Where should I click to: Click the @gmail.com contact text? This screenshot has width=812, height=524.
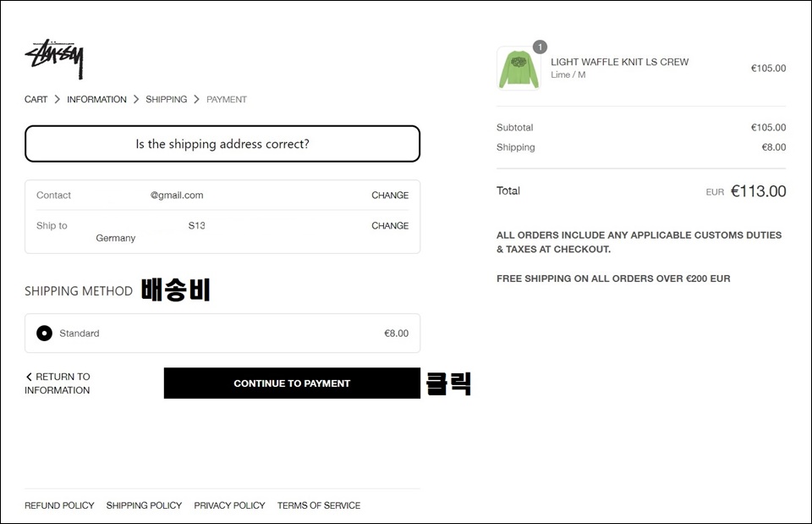point(177,196)
